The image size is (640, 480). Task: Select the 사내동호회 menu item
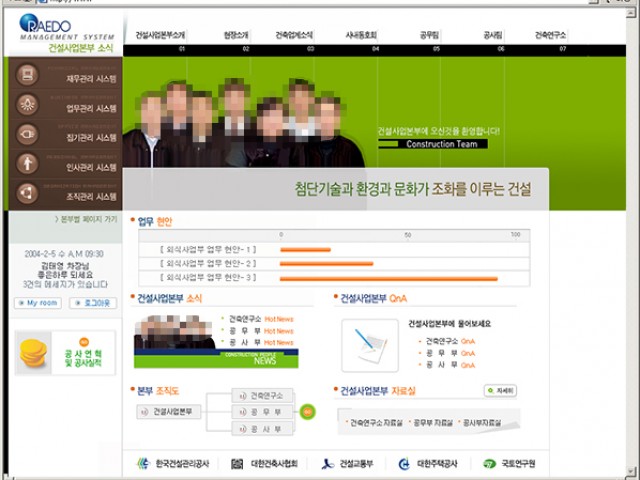[x=360, y=34]
